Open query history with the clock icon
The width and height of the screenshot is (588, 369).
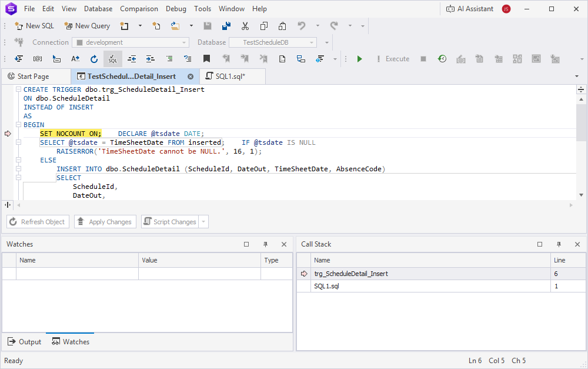(441, 59)
